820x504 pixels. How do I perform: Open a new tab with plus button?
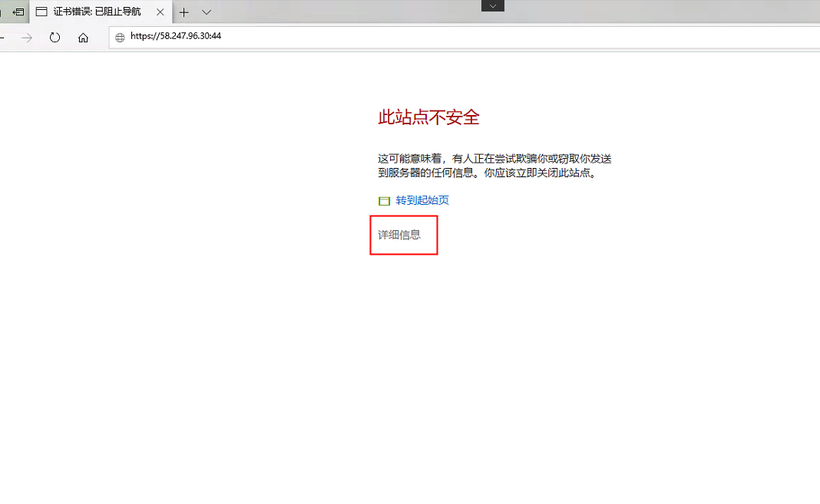[184, 12]
